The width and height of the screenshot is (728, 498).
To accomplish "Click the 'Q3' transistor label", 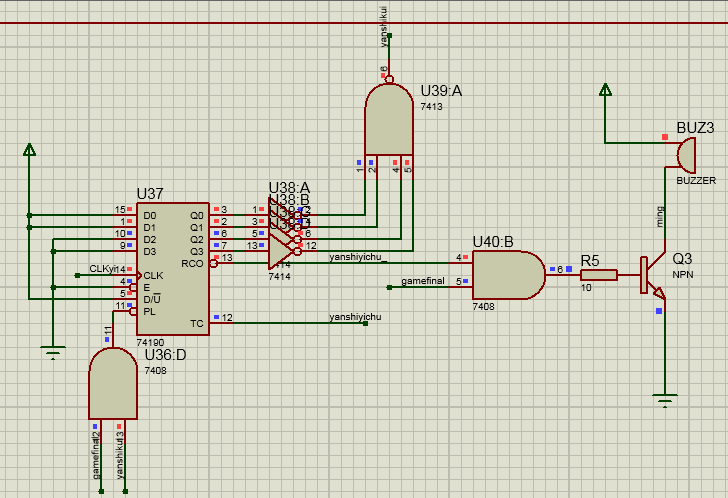I will (x=682, y=259).
